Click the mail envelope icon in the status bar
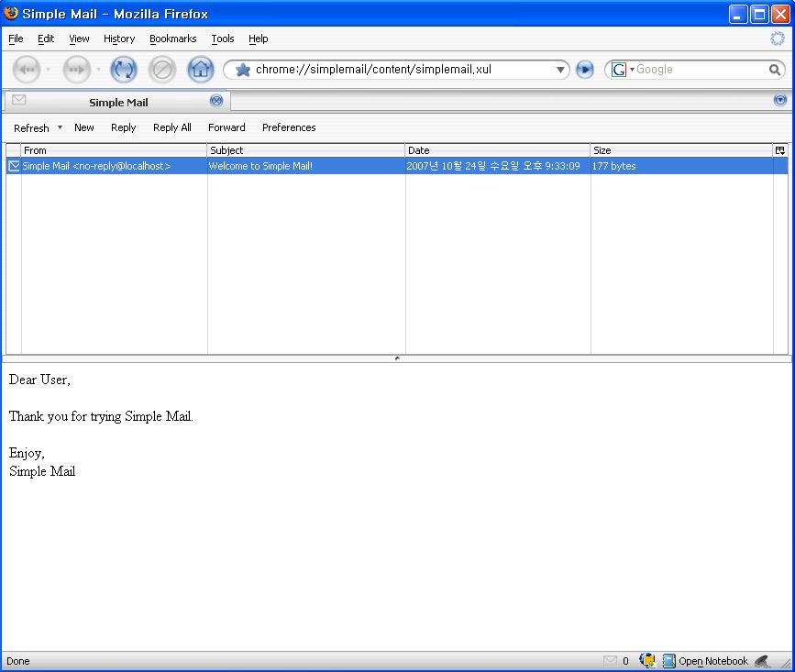This screenshot has height=672, width=795. coord(611,660)
